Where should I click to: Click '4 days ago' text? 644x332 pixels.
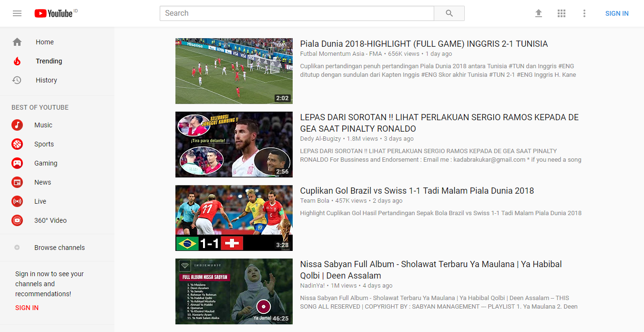pos(378,286)
